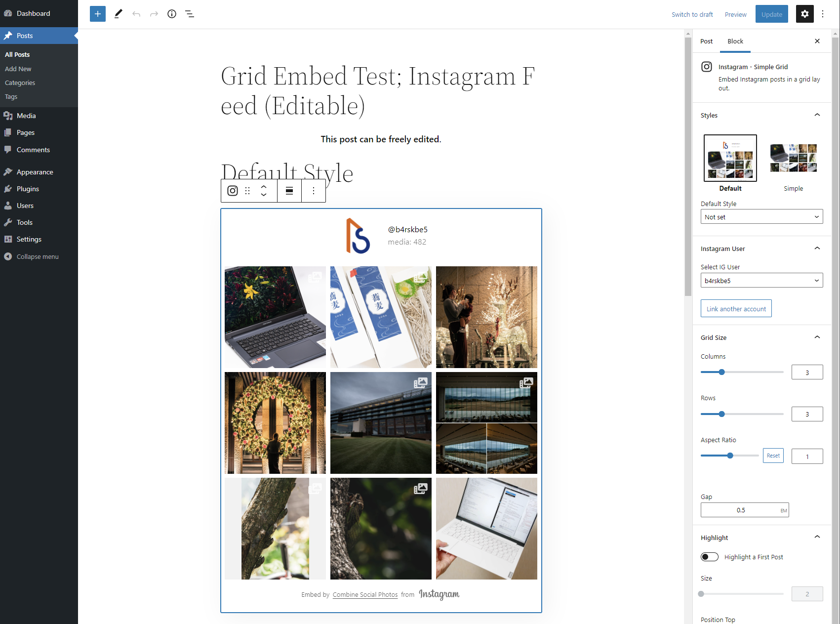The image size is (840, 624).
Task: Switch to the Block tab
Action: pos(735,41)
